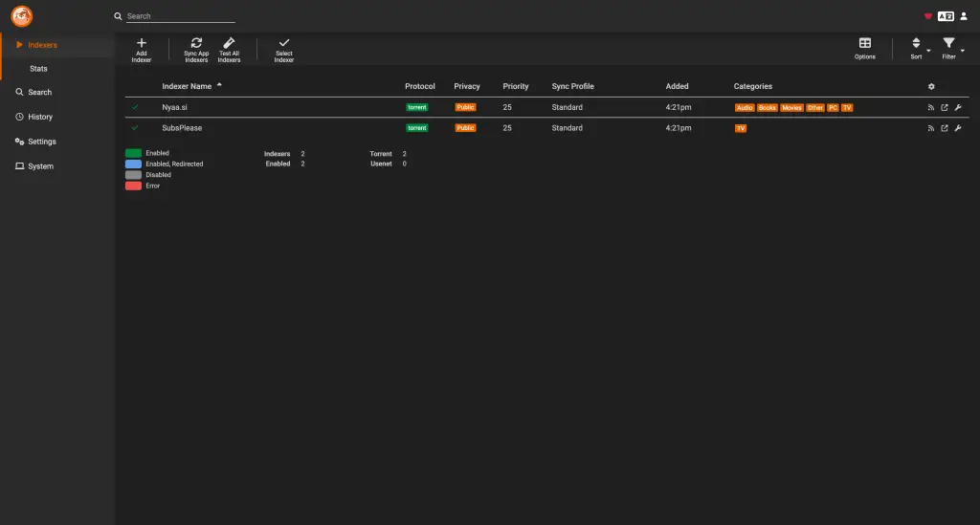Click the Movies category tag on Nyaa.si

point(791,108)
